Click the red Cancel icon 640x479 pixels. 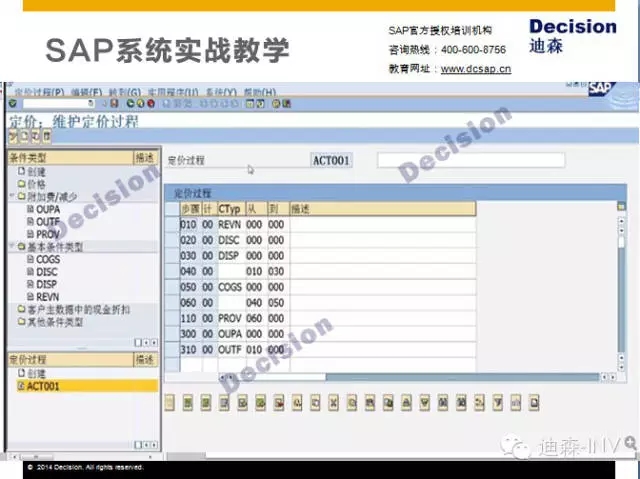[x=151, y=104]
